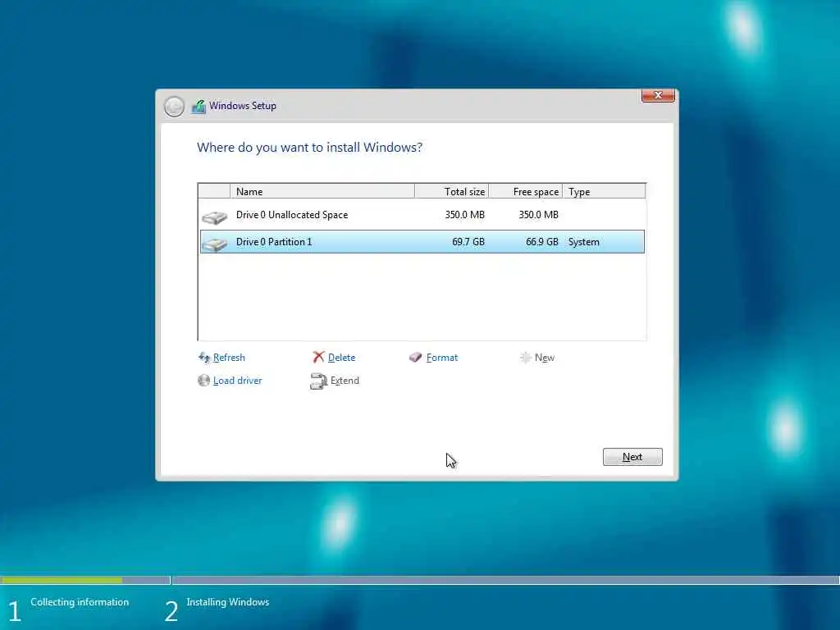840x630 pixels.
Task: Click the 350.0 MB total size cell
Action: tap(464, 215)
